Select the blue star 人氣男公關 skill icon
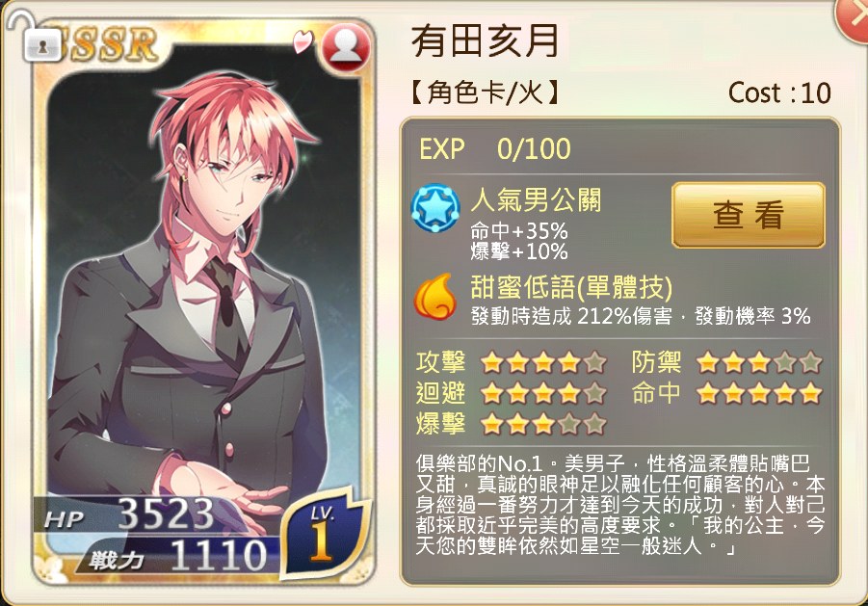The image size is (868, 606). [435, 208]
